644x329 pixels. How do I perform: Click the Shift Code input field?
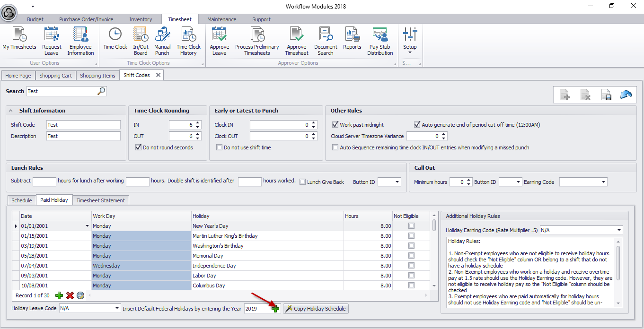84,125
